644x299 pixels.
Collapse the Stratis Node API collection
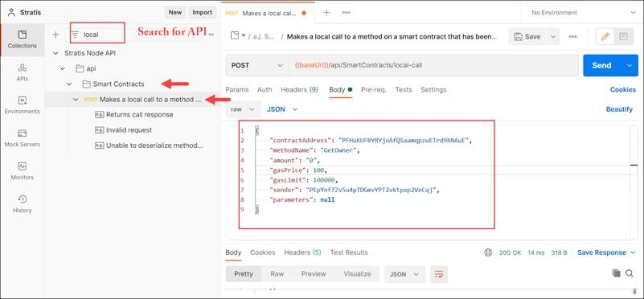click(x=55, y=53)
